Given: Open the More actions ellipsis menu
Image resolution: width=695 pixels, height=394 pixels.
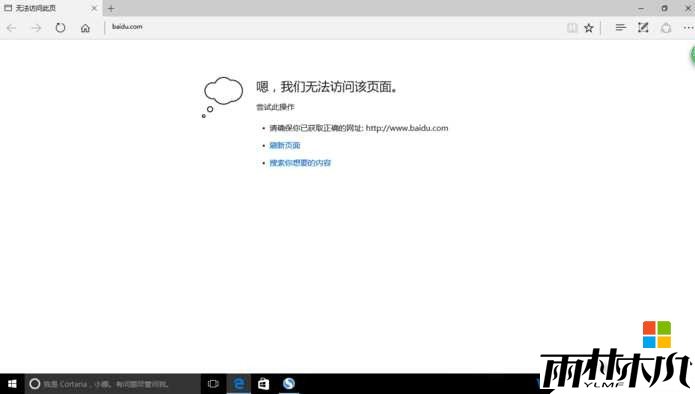Looking at the screenshot, I should [x=688, y=28].
